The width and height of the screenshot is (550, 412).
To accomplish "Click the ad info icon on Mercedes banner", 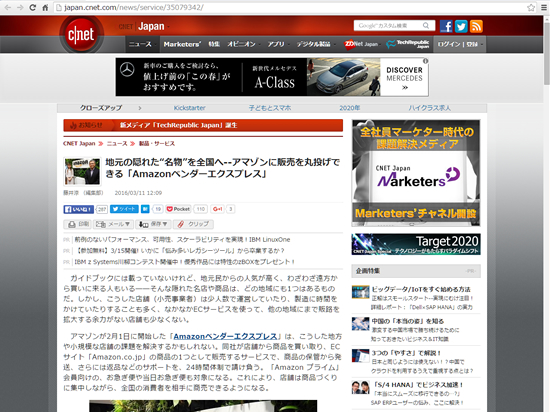I will [x=425, y=61].
